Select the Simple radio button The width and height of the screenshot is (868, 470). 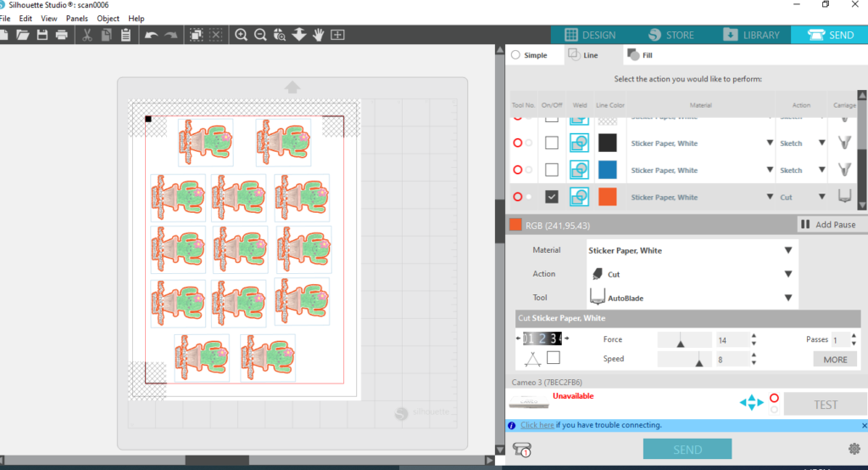515,55
